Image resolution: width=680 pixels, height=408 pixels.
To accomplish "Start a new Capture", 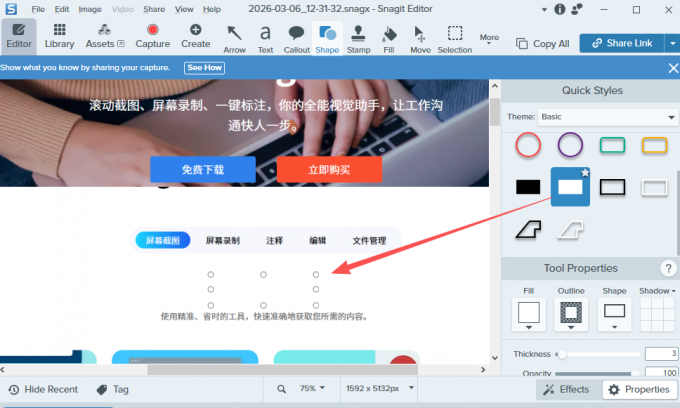I will [153, 36].
